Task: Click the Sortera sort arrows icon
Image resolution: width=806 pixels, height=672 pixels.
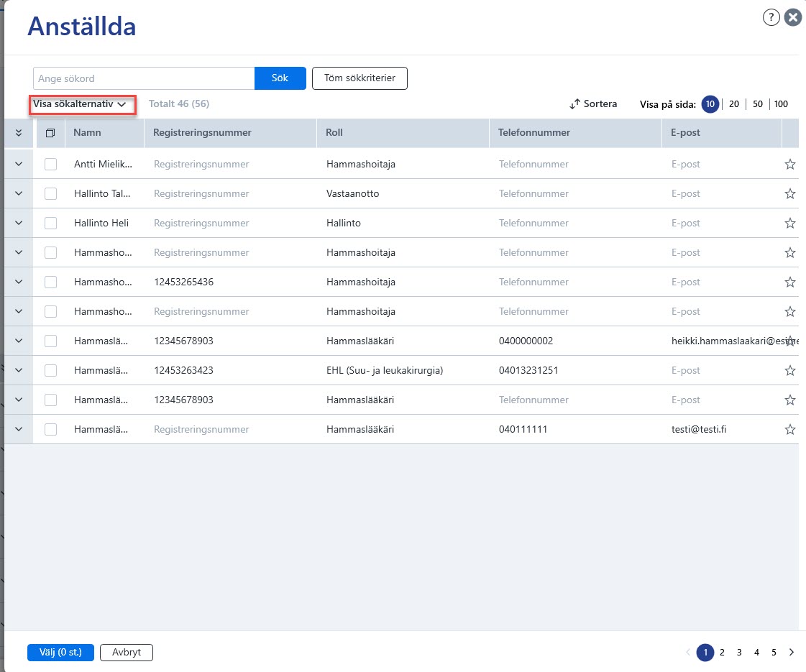Action: pos(574,103)
